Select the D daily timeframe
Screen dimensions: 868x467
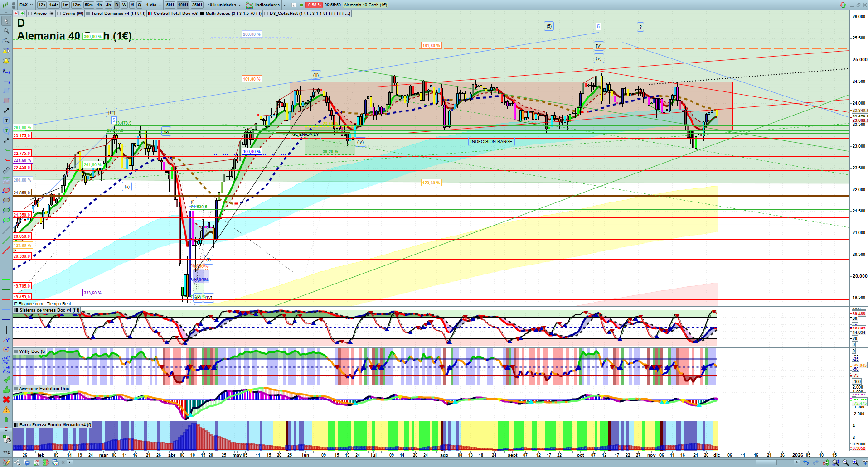116,5
